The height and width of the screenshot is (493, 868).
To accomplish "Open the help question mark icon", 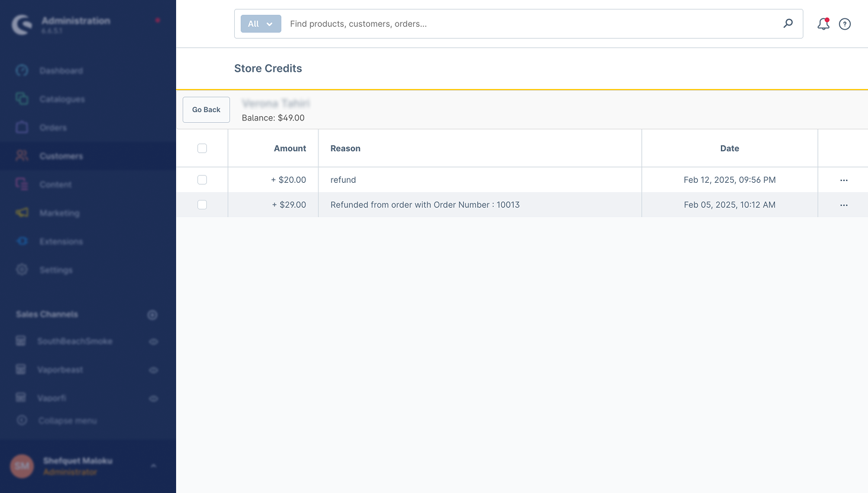I will point(845,24).
